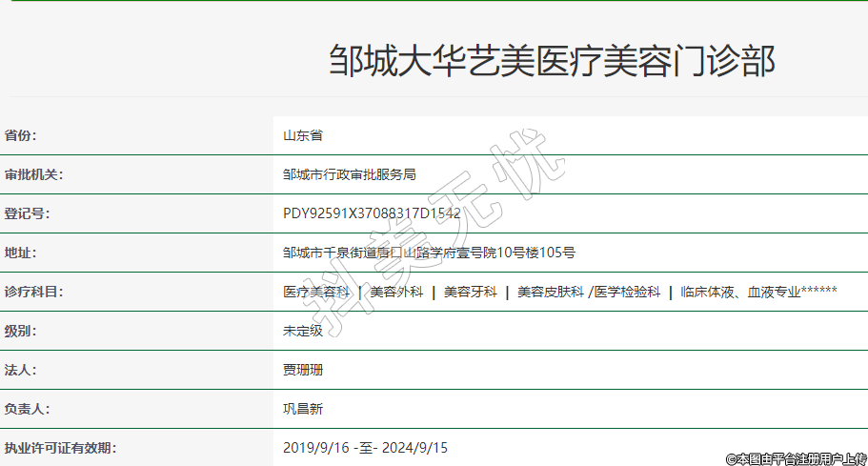The width and height of the screenshot is (868, 466).
Task: Click the 地址 row label
Action: click(x=20, y=253)
